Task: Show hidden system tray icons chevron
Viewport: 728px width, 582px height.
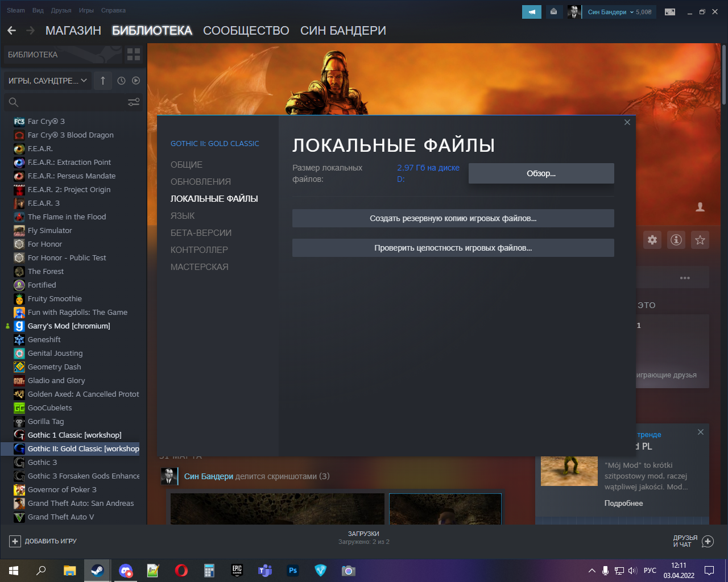Action: coord(591,571)
